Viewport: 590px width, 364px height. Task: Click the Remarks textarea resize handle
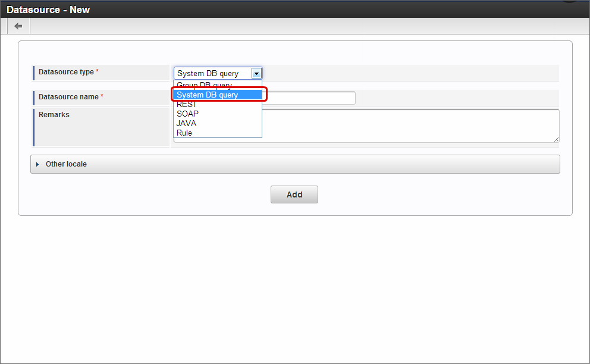[556, 139]
